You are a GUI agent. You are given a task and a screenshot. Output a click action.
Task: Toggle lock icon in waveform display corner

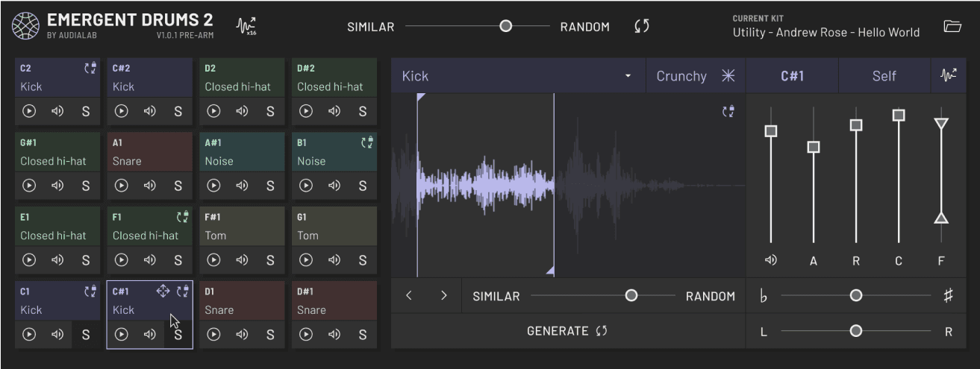[728, 112]
